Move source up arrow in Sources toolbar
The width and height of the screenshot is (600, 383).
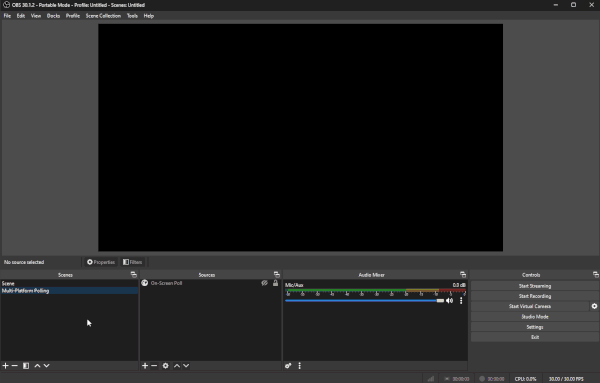[177, 366]
